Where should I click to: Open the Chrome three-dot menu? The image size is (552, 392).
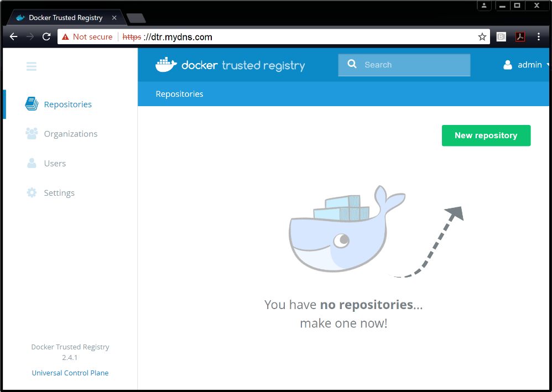pos(538,36)
